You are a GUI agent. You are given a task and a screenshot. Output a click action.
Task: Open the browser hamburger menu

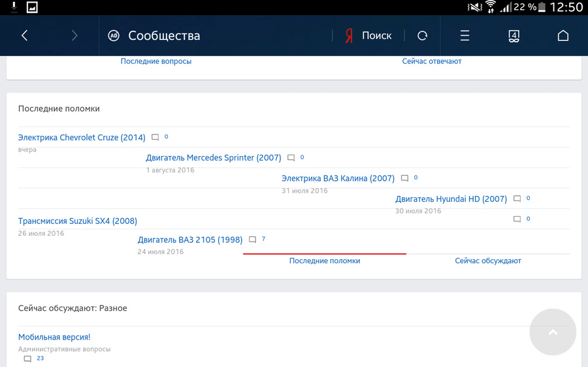(465, 36)
